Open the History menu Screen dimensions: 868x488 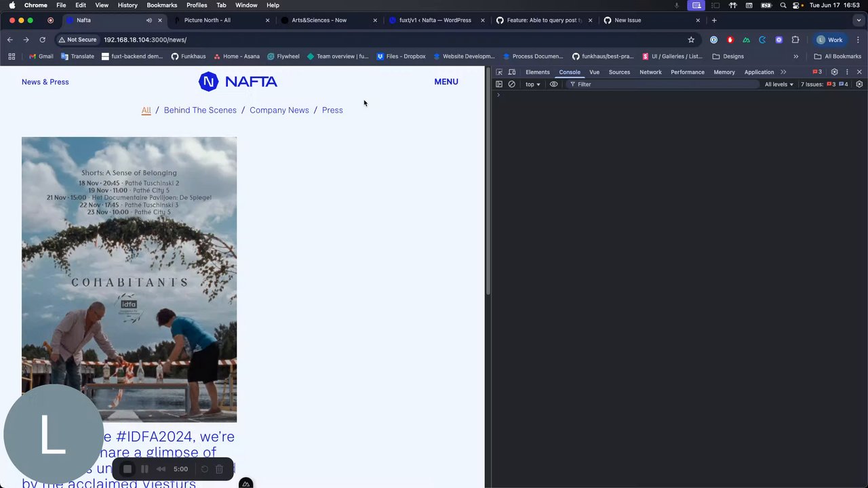[127, 5]
